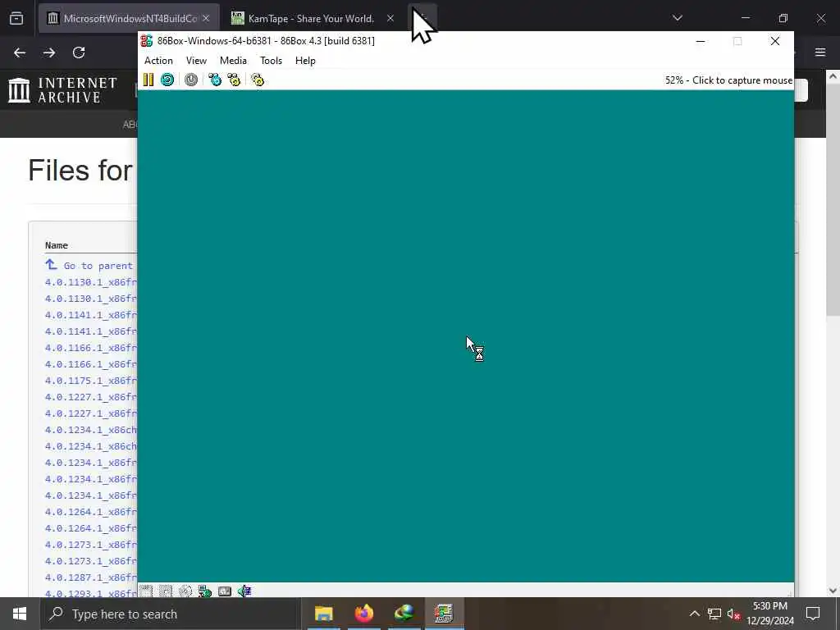This screenshot has height=630, width=840.
Task: Click the Name column header
Action: (57, 245)
